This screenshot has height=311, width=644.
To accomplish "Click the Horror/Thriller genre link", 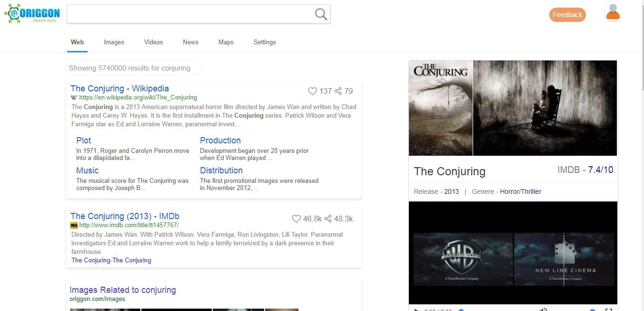I will [x=521, y=191].
